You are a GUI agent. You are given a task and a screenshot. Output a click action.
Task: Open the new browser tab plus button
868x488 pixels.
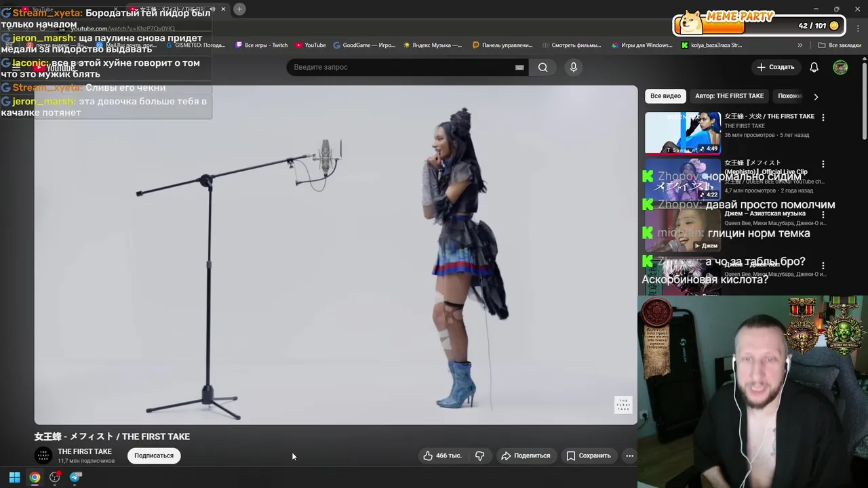coord(239,9)
